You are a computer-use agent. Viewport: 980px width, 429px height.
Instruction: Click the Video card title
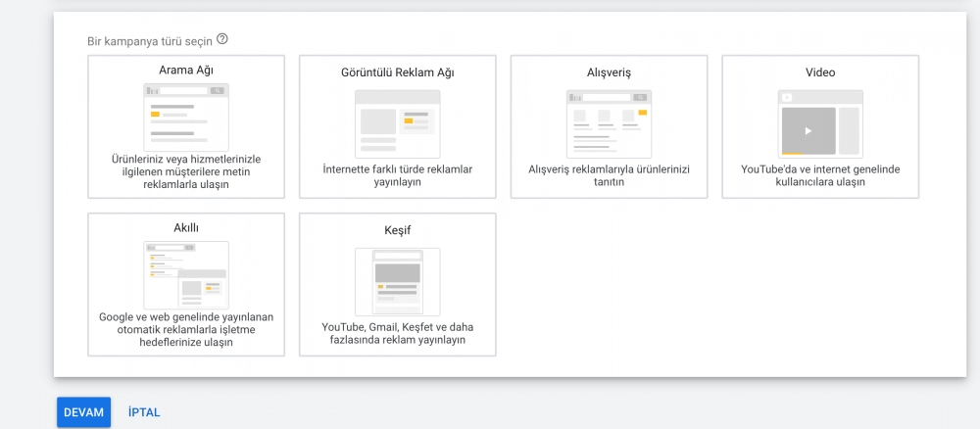(820, 72)
